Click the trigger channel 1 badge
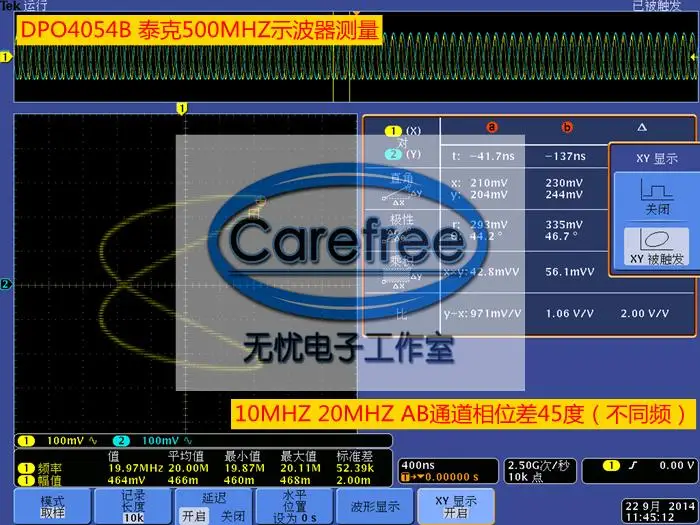Viewport: 700px width, 525px height. [x=611, y=466]
